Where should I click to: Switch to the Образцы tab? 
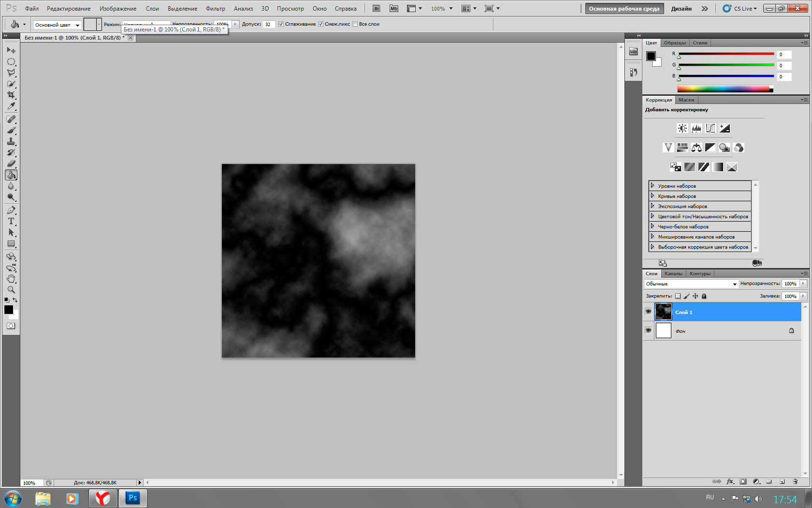pos(675,43)
